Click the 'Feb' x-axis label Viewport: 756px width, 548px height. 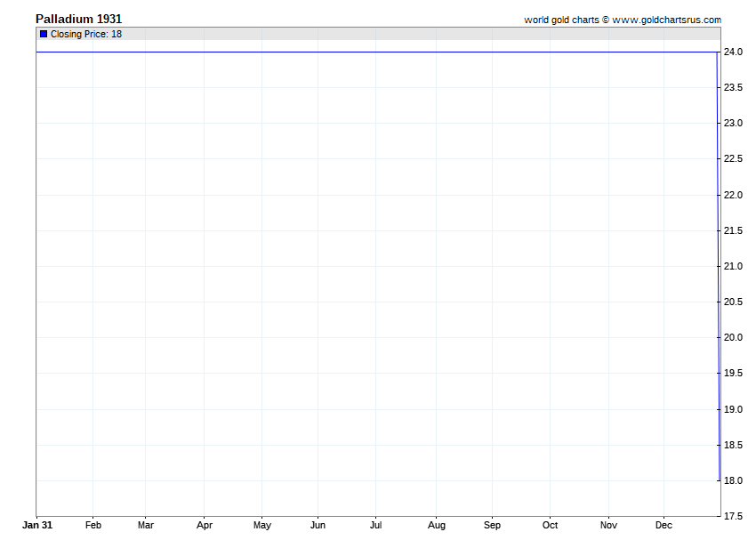(x=93, y=525)
